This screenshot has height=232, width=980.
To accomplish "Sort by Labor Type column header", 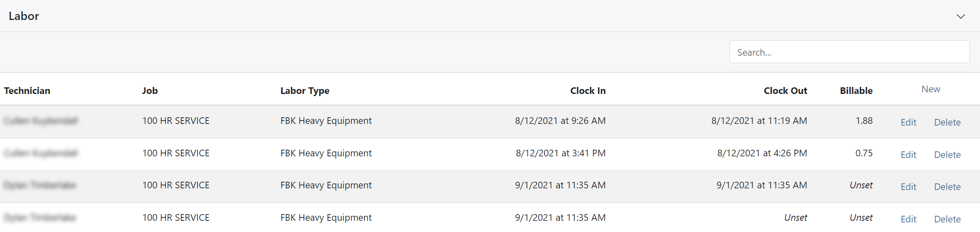I will [305, 91].
